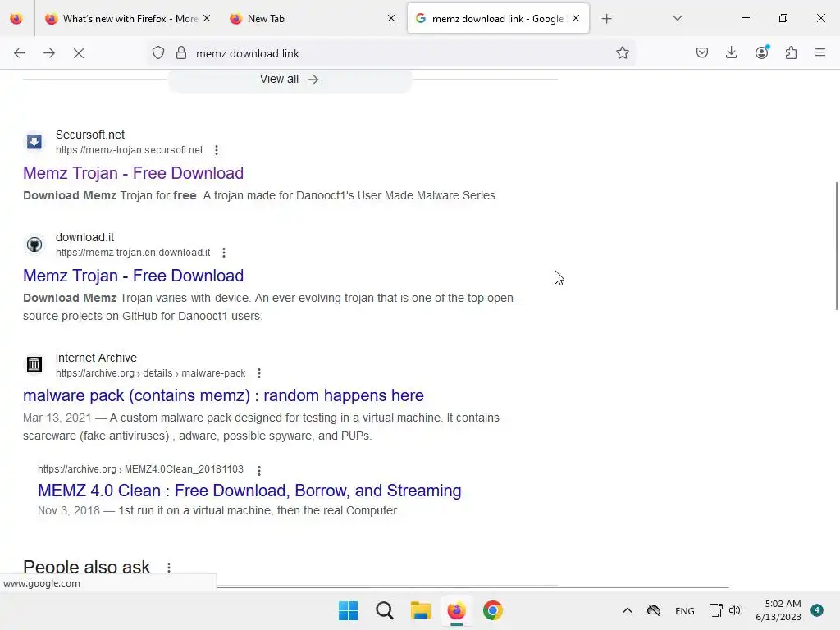Save page to Pocket
This screenshot has width=840, height=630.
(x=702, y=53)
